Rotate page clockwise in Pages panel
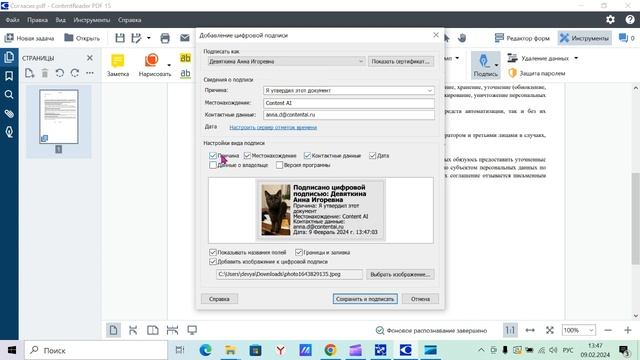640x360 pixels. (x=75, y=73)
